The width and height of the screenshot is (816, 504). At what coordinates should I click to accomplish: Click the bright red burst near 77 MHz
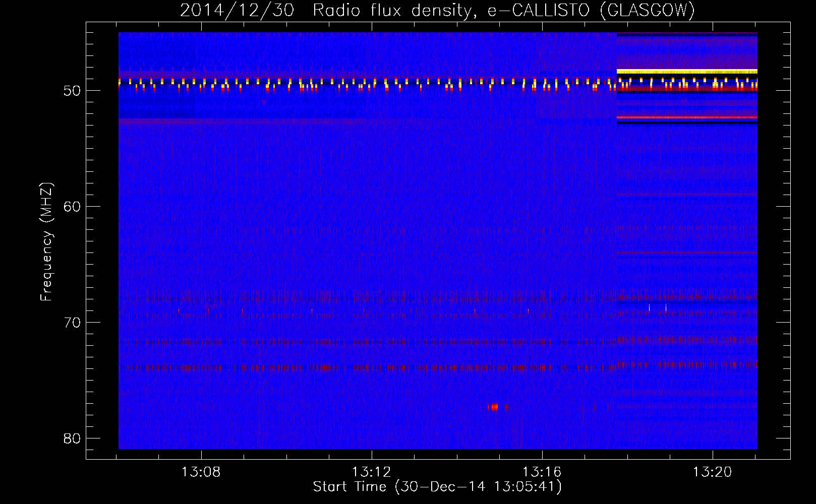pos(495,407)
